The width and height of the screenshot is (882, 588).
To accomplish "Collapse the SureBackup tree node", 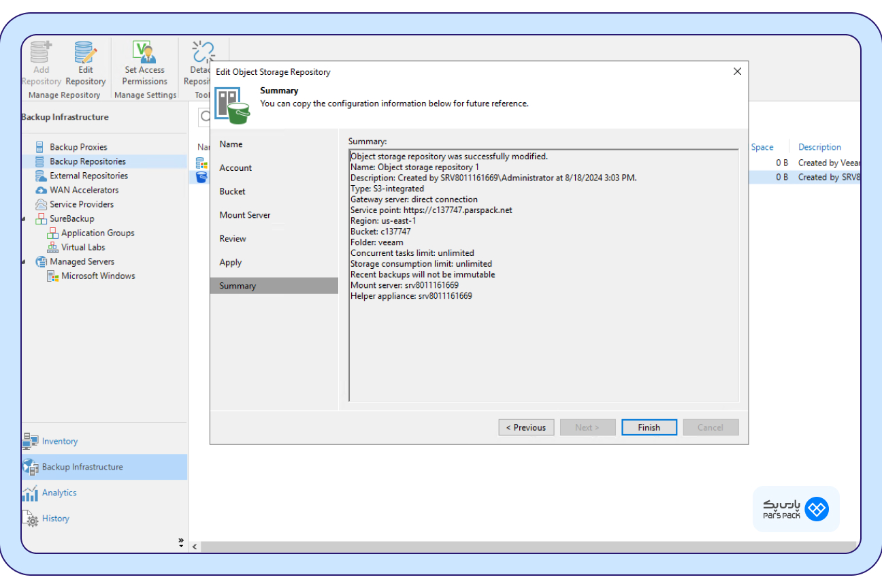I will pyautogui.click(x=24, y=219).
